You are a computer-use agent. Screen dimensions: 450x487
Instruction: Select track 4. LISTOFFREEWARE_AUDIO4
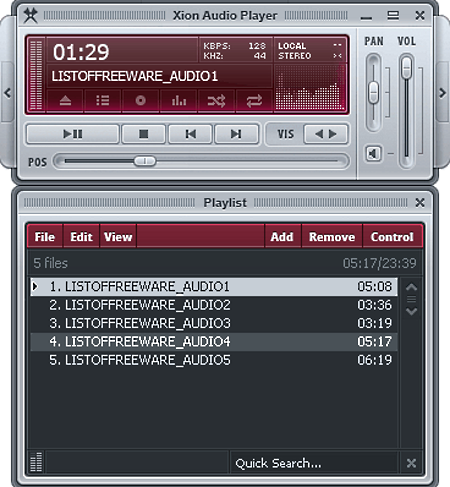click(x=214, y=342)
